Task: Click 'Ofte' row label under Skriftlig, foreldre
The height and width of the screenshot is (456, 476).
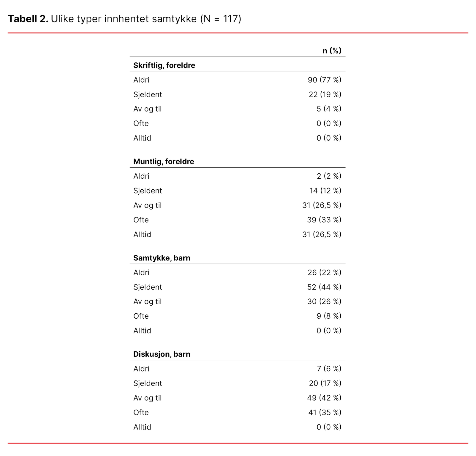Action: [x=141, y=123]
